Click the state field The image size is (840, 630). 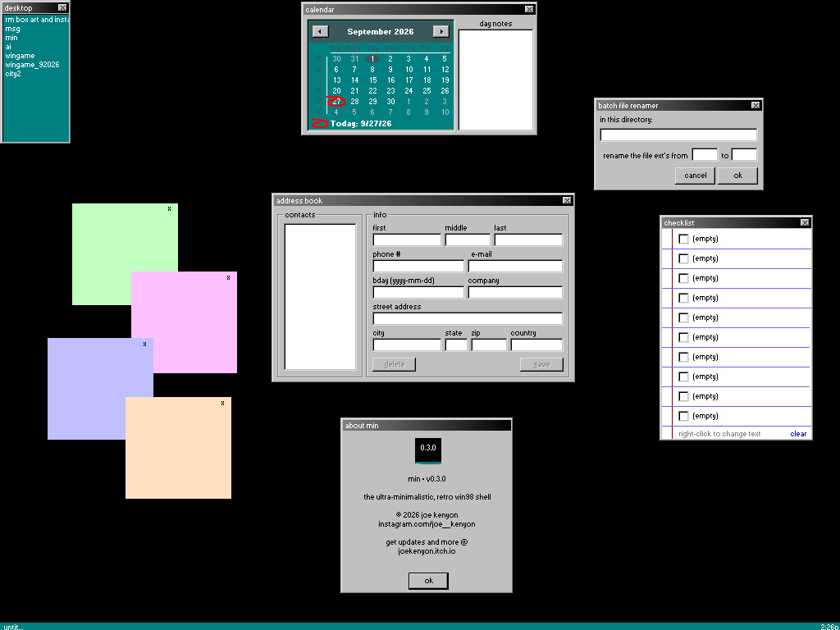tap(456, 345)
